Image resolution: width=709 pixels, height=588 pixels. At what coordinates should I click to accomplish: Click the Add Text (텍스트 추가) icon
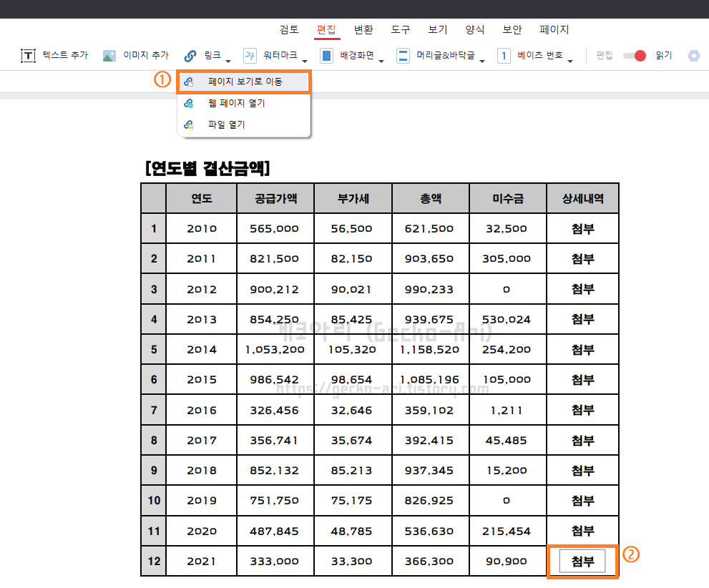[x=28, y=56]
